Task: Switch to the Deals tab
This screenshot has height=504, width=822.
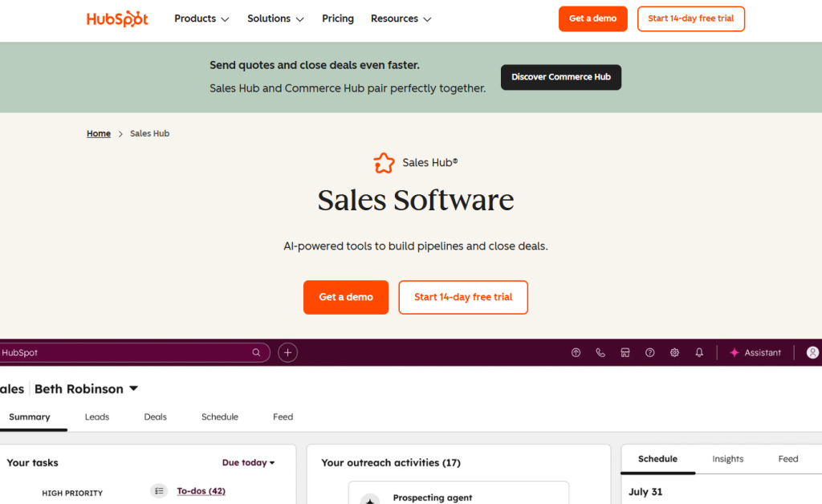Action: [x=155, y=417]
